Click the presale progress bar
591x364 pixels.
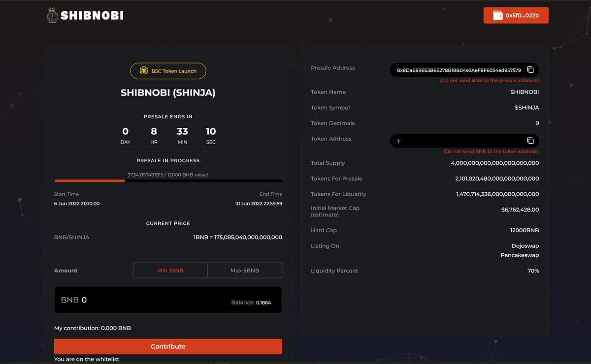pyautogui.click(x=168, y=181)
